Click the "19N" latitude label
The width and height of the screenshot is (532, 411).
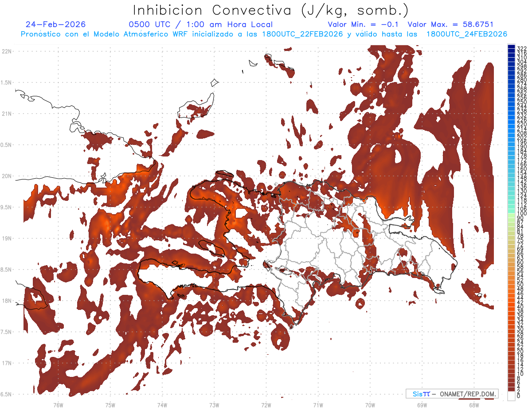pyautogui.click(x=7, y=238)
